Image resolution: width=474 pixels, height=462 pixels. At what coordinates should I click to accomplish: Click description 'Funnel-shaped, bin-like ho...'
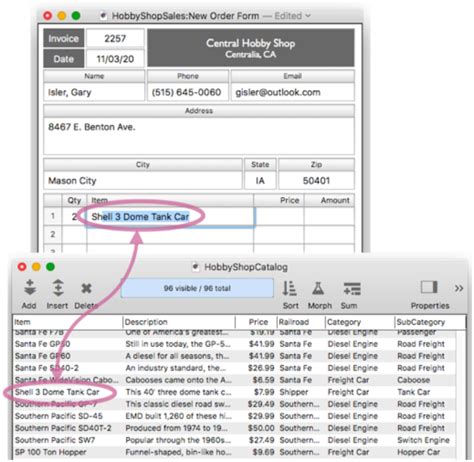[x=178, y=452]
